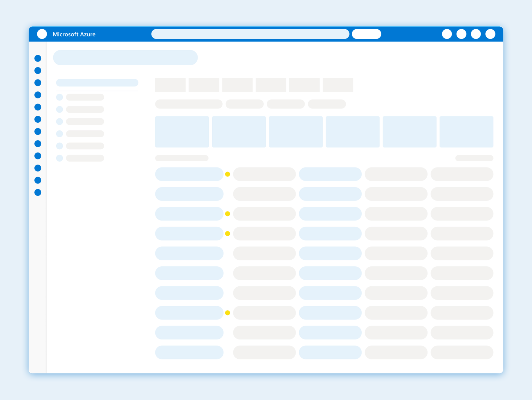Click the resource menu filter bar above the list
This screenshot has width=532, height=400.
click(x=97, y=82)
